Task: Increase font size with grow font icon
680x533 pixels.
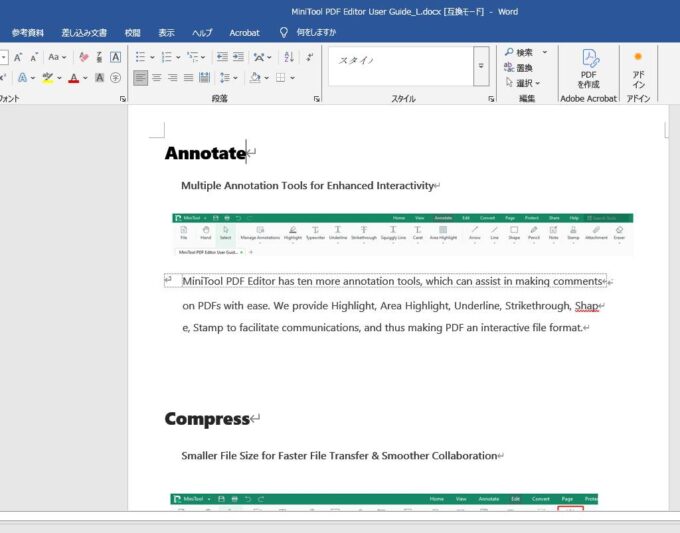Action: 18,57
